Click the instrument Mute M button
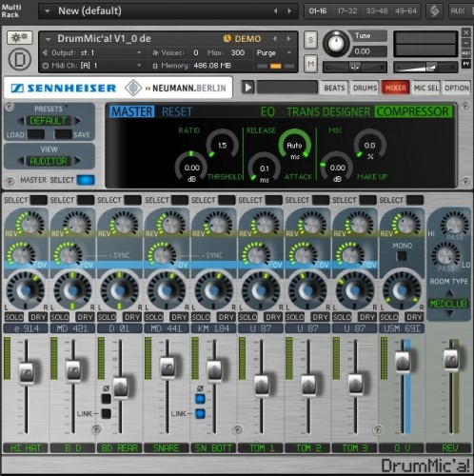Image resolution: width=474 pixels, height=476 pixels. [x=310, y=64]
